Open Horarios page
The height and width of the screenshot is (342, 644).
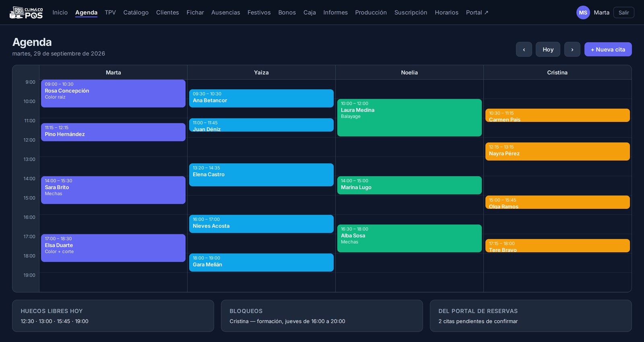coord(446,12)
